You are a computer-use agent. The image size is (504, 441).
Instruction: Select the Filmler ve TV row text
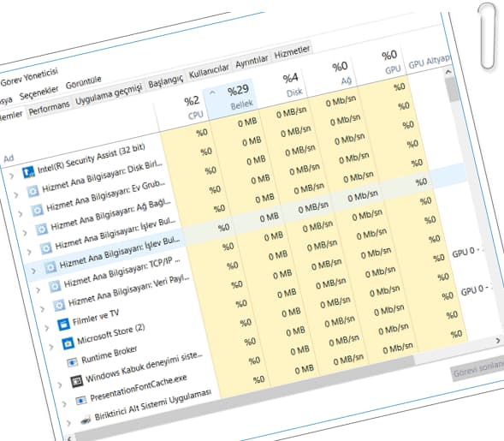pos(96,318)
